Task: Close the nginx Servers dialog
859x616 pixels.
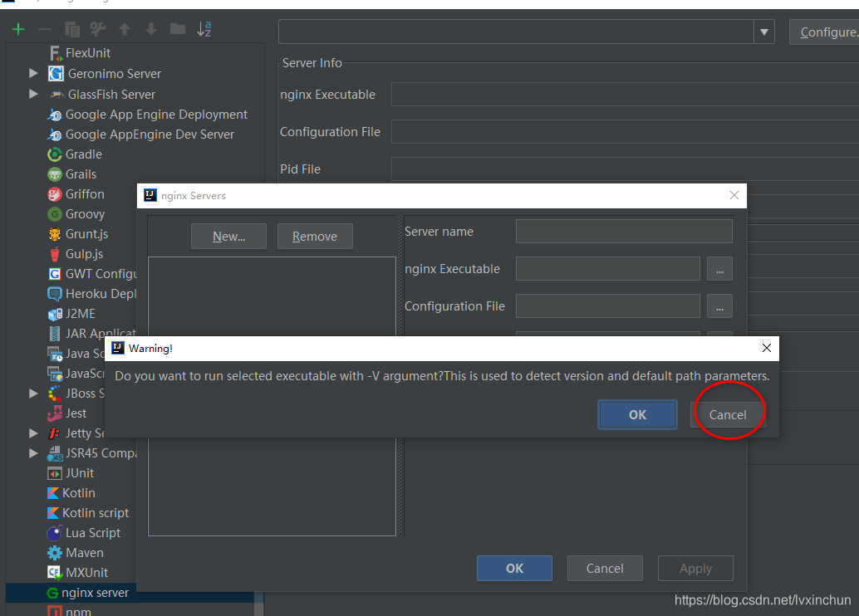Action: click(x=734, y=195)
